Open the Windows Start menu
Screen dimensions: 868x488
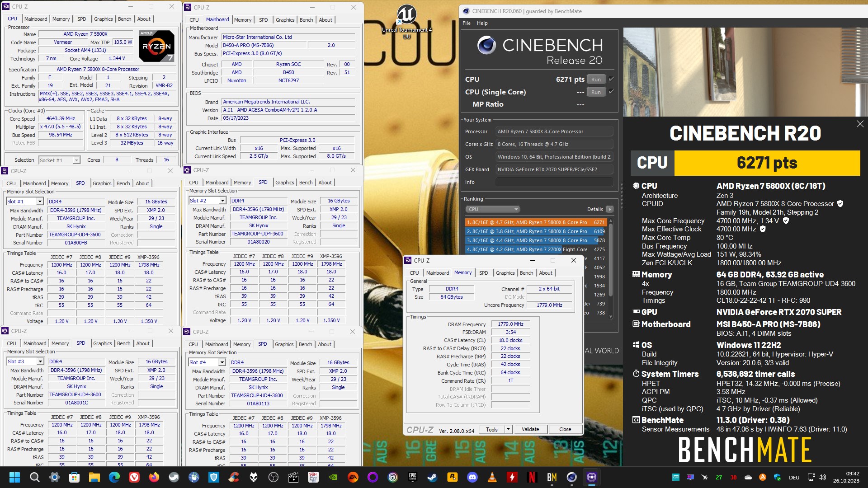pos(14,477)
